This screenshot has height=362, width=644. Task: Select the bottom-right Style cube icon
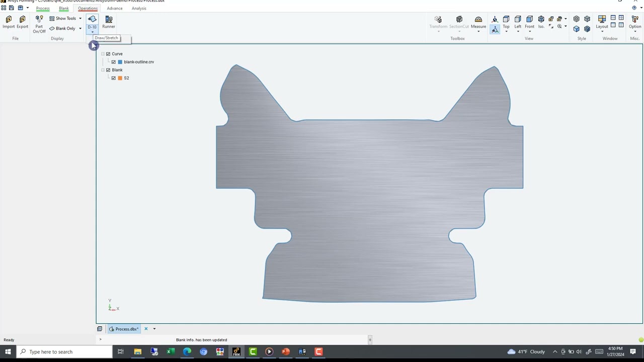[x=587, y=29]
